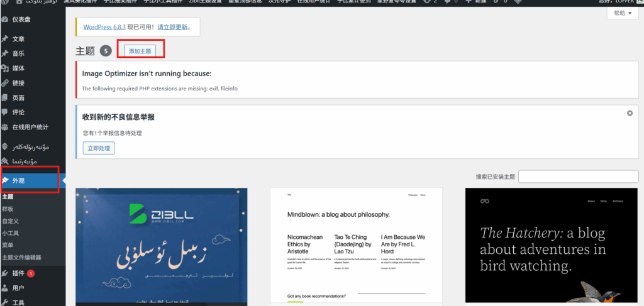Viewport: 644px width, 306px height.
Task: Click the 评论 comments bubble icon
Action: point(5,112)
